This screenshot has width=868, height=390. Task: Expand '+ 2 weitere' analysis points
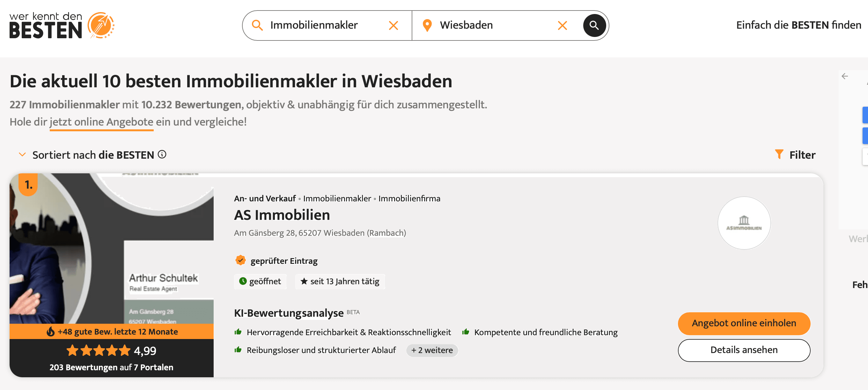[x=432, y=350]
